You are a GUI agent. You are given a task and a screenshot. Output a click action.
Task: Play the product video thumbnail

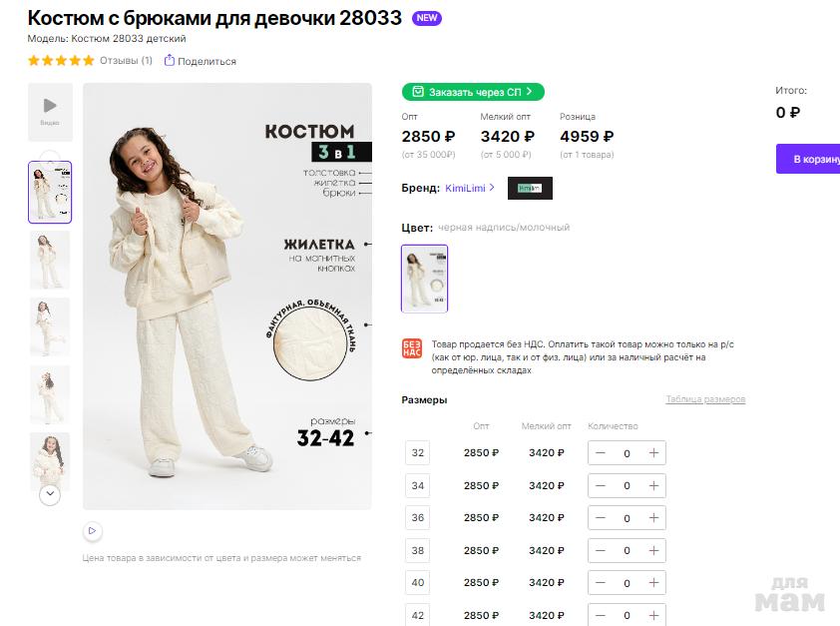coord(50,111)
